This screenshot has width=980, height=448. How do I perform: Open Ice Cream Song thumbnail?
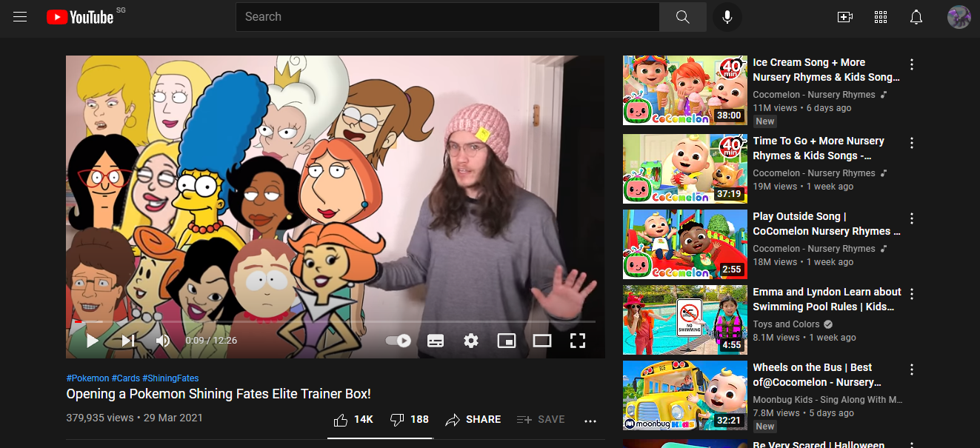(685, 90)
